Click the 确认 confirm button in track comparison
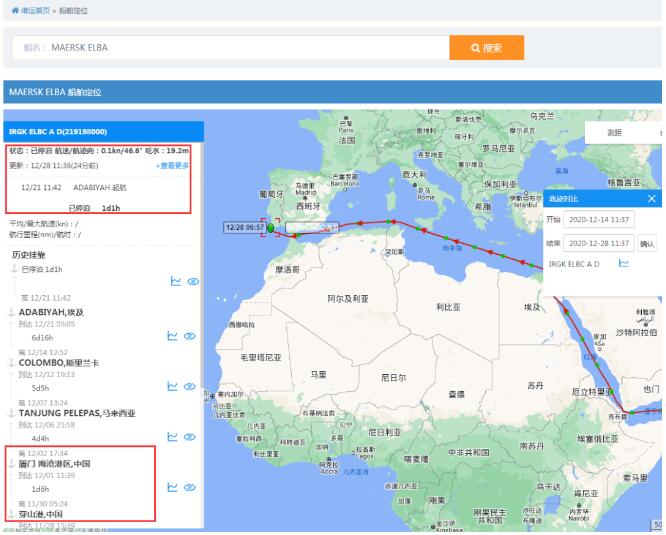This screenshot has height=535, width=666. tap(647, 243)
